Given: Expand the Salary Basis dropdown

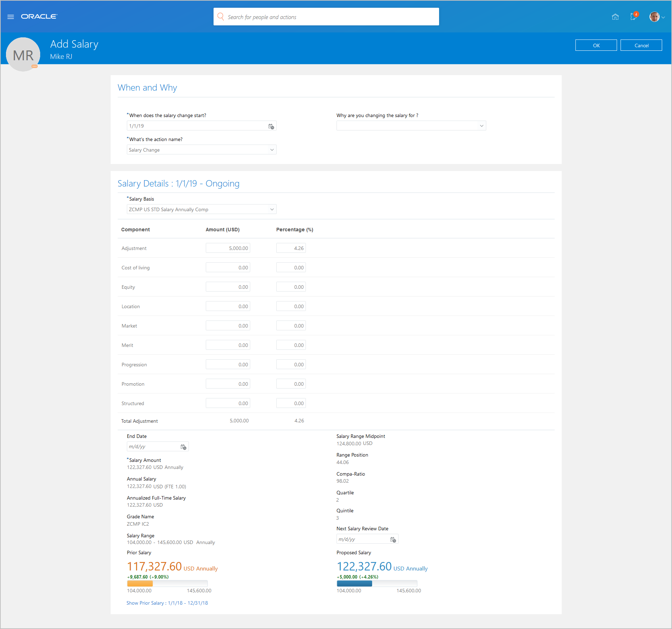Looking at the screenshot, I should (272, 209).
